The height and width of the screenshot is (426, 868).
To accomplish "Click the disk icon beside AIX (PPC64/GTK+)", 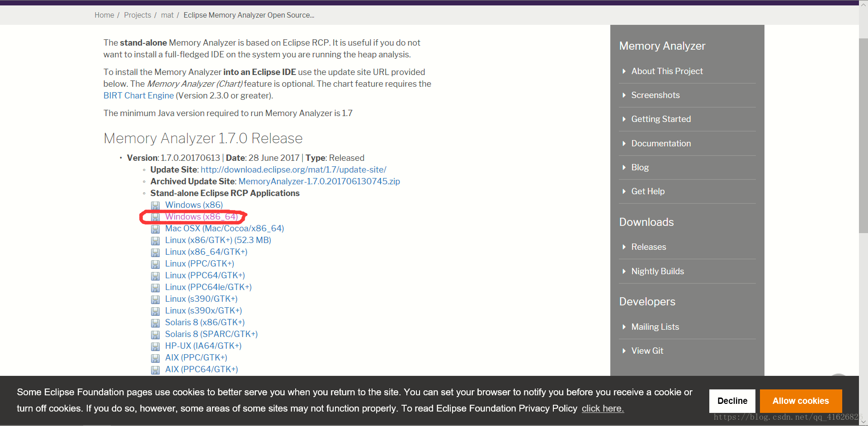I will pos(155,370).
